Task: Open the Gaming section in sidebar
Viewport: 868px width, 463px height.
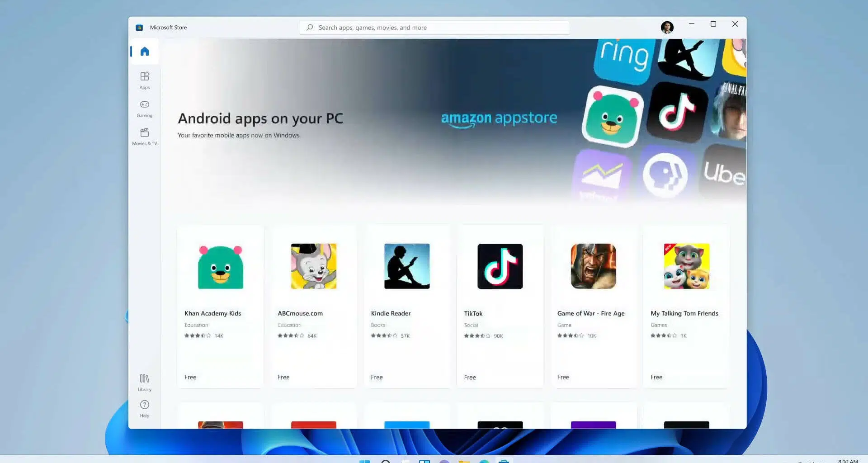Action: [x=145, y=109]
